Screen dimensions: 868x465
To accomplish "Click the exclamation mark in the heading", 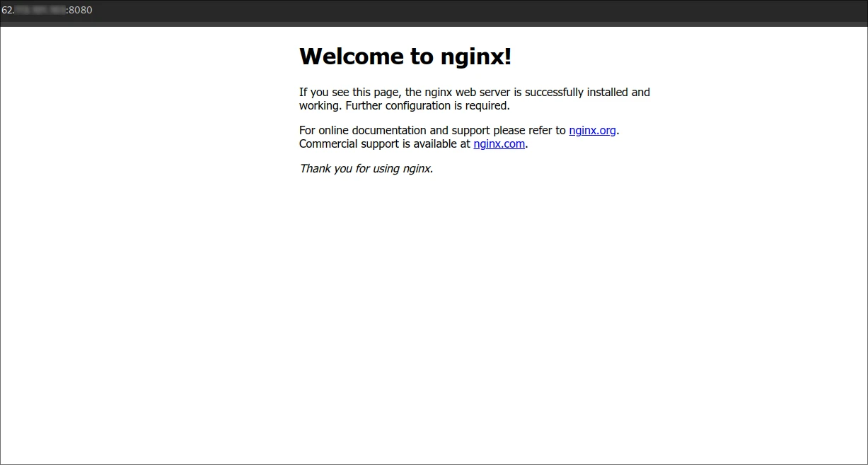I will (507, 57).
